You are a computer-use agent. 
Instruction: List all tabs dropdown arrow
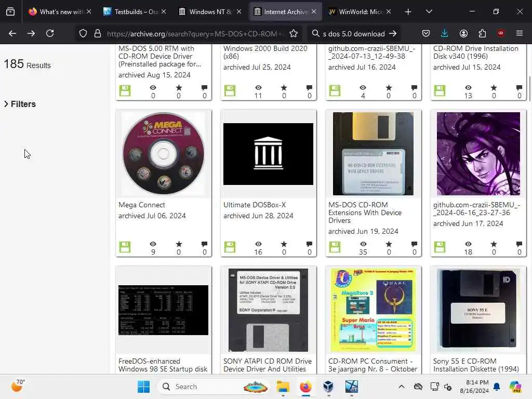coord(429,11)
